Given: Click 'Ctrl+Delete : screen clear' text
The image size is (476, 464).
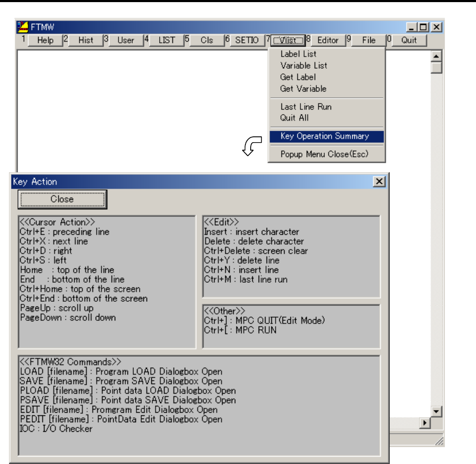Looking at the screenshot, I should click(x=256, y=251).
